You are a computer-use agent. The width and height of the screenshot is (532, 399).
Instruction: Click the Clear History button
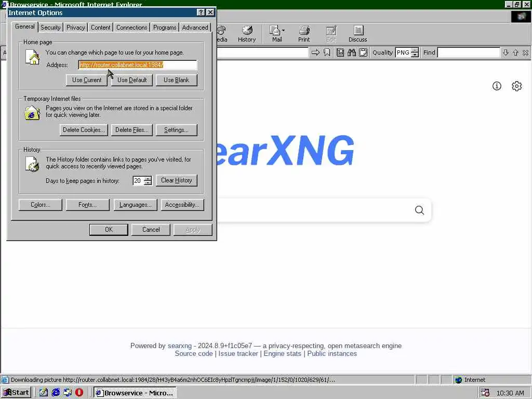pyautogui.click(x=177, y=180)
